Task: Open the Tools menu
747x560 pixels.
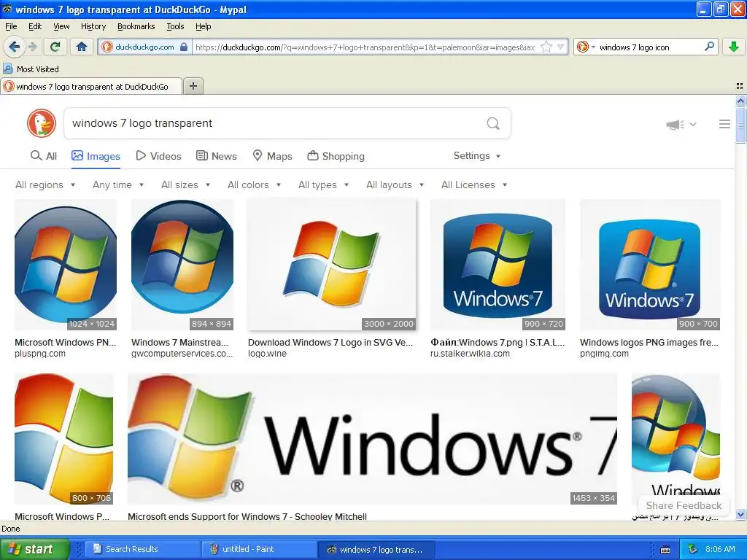Action: [x=175, y=26]
